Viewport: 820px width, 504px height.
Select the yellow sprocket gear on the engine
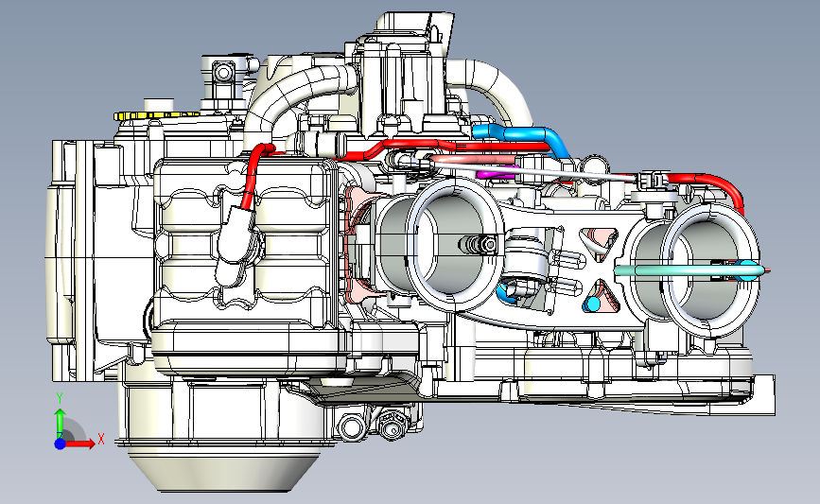[156, 115]
